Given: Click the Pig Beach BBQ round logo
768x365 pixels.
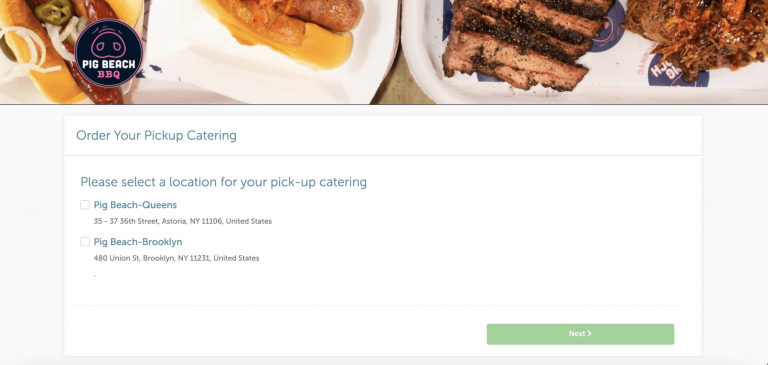Looking at the screenshot, I should 109,53.
